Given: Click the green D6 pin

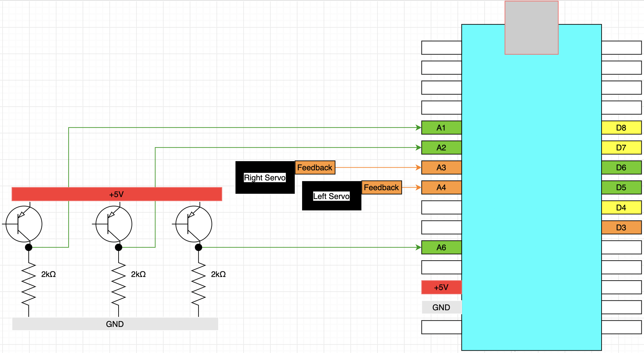Looking at the screenshot, I should coord(621,167).
